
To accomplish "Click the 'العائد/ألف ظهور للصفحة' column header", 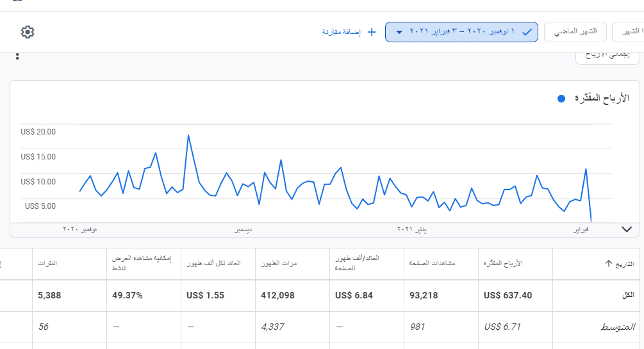I will (357, 263).
